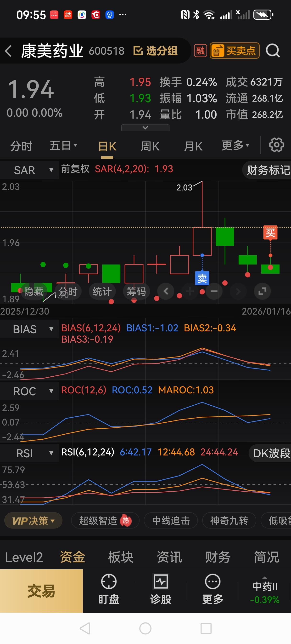291x644 pixels.
Task: Open the 买卖点 buy-sell points badge
Action: (x=234, y=51)
